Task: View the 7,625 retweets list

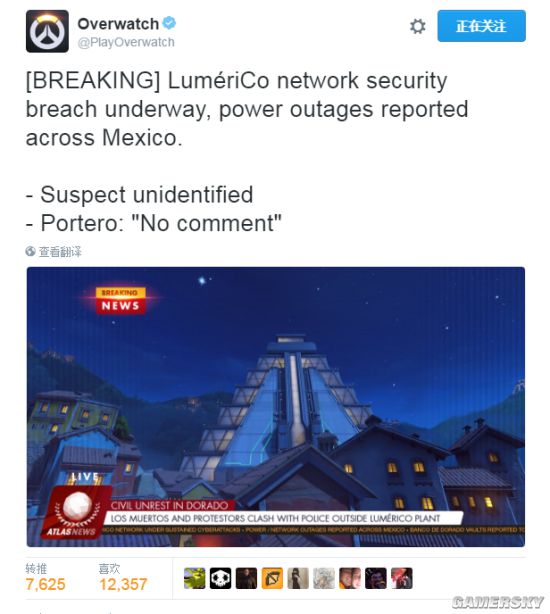Action: [45, 584]
